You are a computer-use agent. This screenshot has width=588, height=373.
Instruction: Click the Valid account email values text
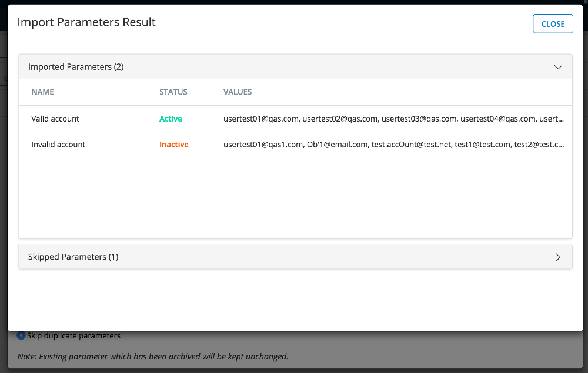[x=393, y=119]
